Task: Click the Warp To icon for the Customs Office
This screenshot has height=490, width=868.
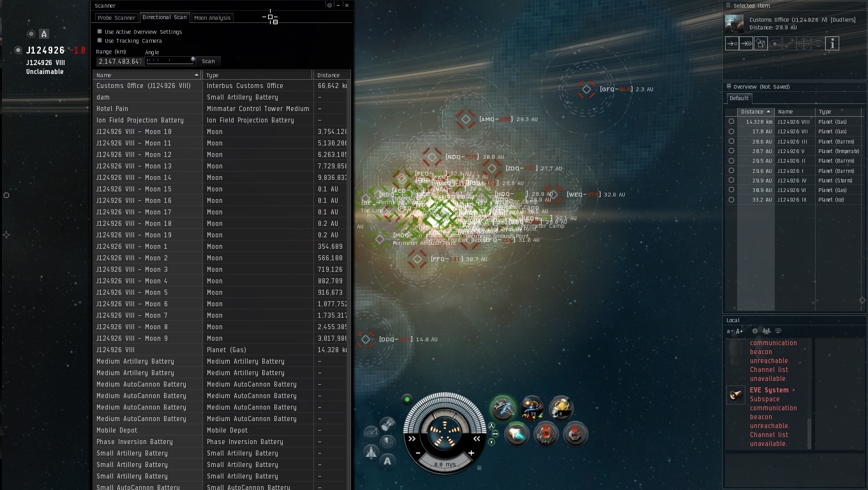Action: pyautogui.click(x=746, y=43)
